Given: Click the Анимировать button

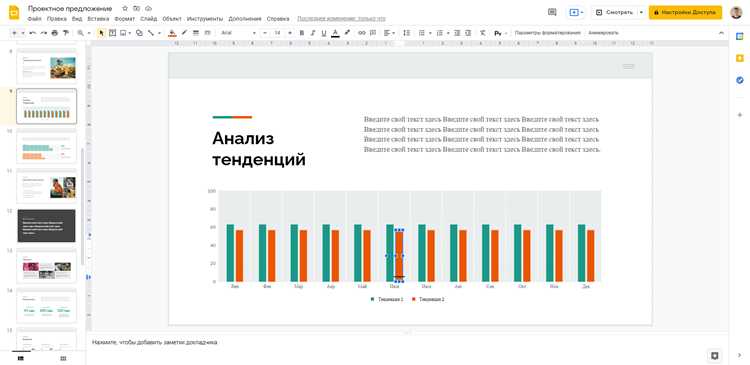Looking at the screenshot, I should (x=603, y=33).
